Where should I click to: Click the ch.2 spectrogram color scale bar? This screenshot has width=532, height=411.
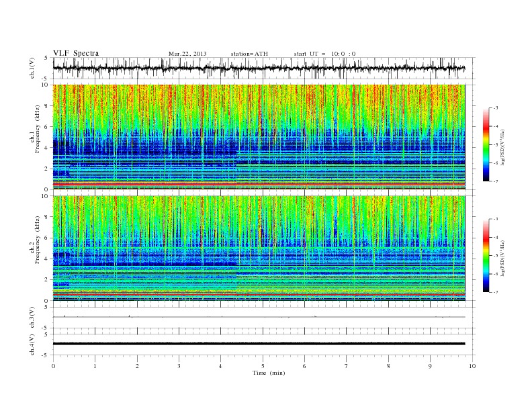click(486, 256)
